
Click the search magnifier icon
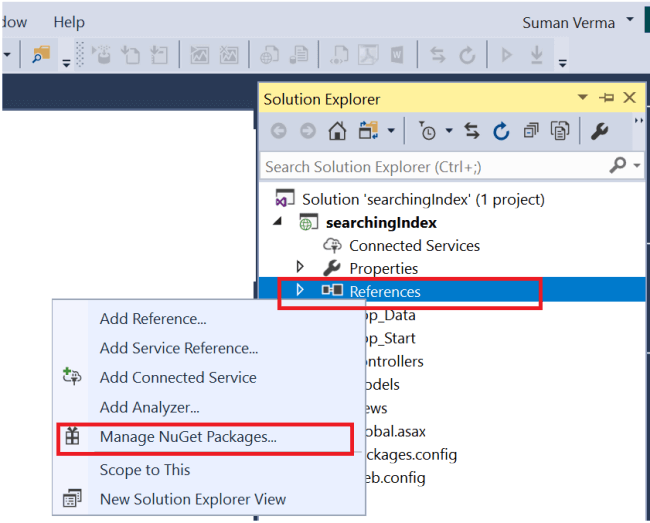[x=618, y=165]
